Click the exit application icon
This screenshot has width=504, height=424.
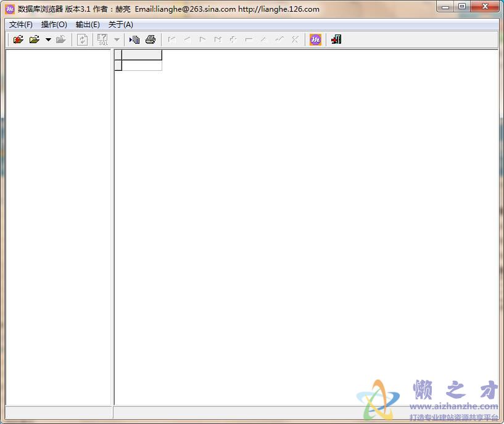click(x=336, y=39)
